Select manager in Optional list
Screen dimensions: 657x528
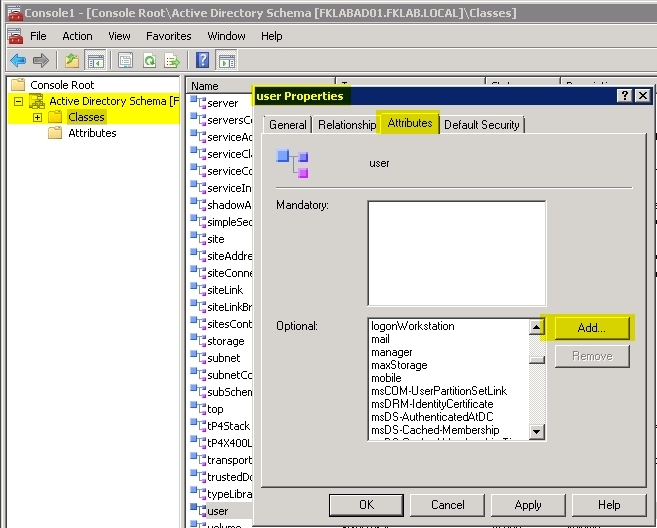392,352
